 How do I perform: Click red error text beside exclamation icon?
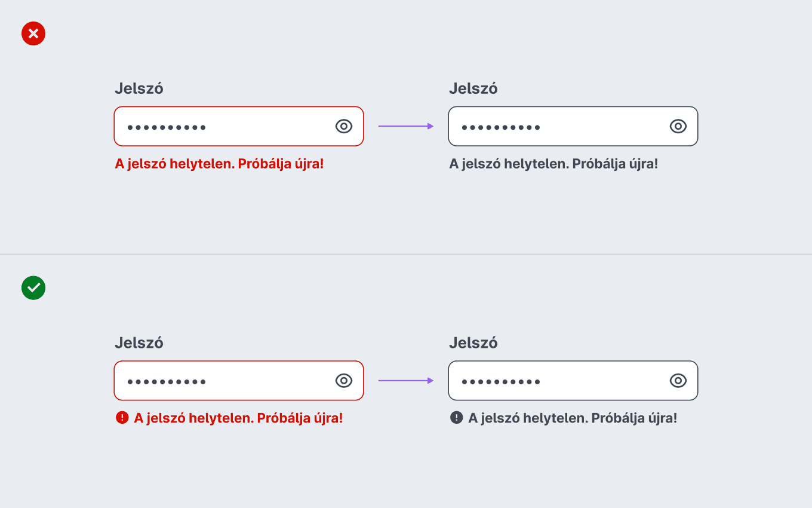[x=238, y=418]
